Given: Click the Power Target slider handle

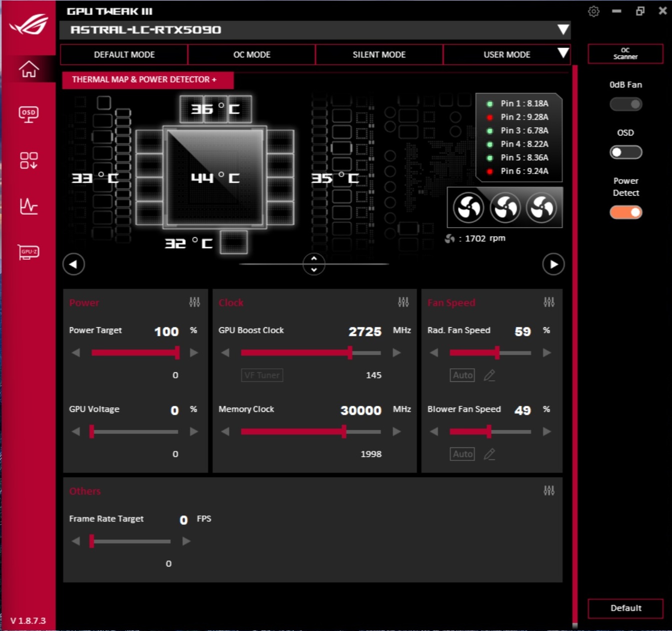Looking at the screenshot, I should [177, 353].
